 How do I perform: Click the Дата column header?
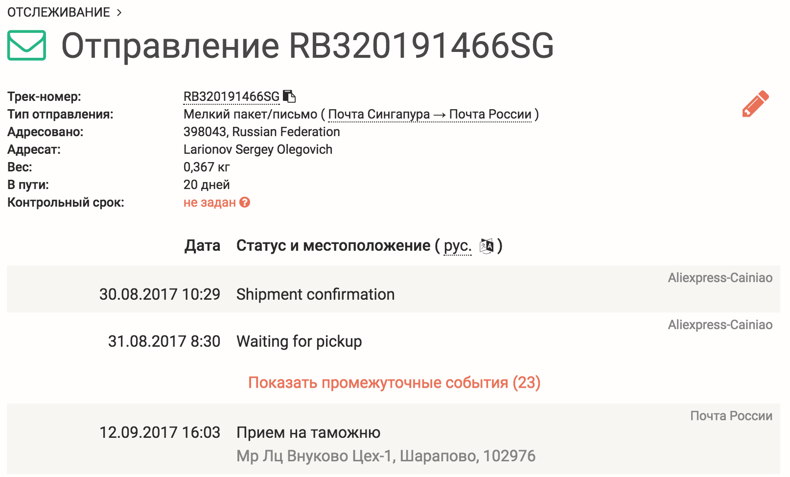202,246
